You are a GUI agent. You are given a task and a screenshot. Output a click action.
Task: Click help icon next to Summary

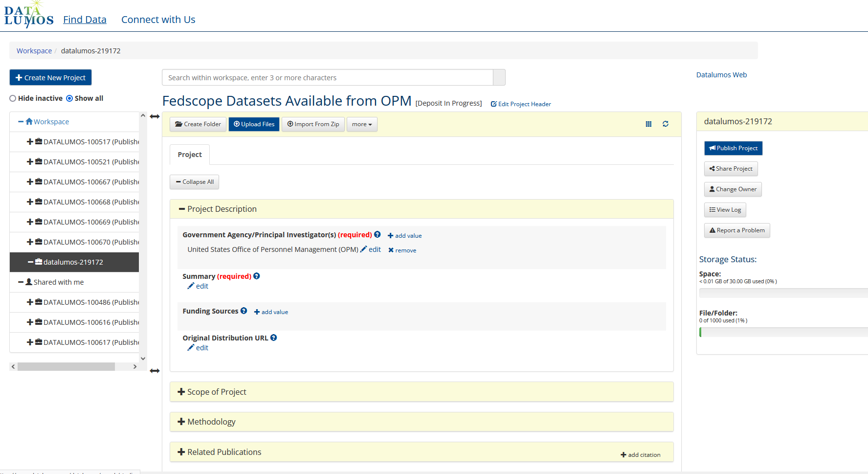point(257,276)
